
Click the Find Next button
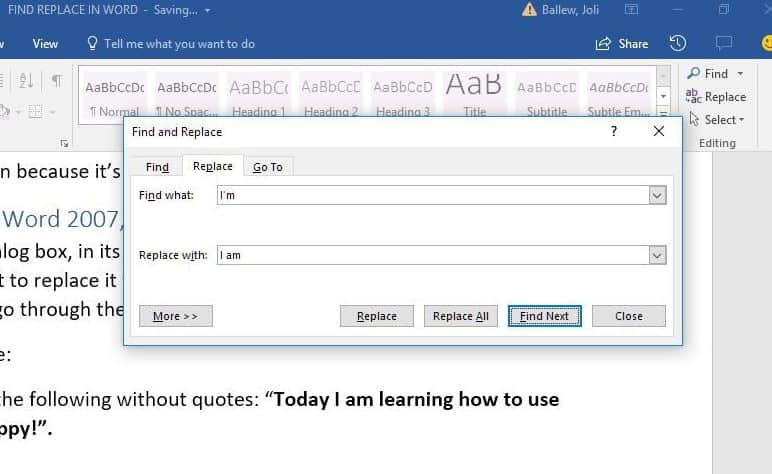pyautogui.click(x=545, y=316)
